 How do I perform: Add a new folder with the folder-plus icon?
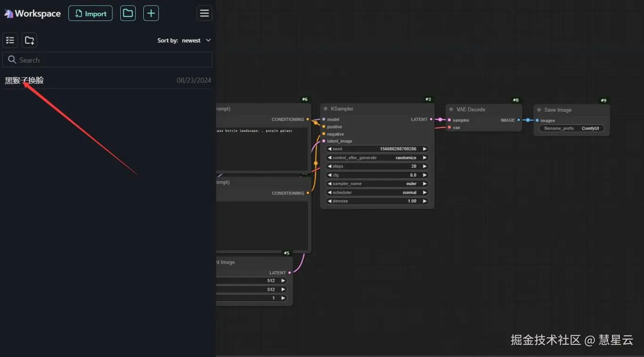click(29, 41)
